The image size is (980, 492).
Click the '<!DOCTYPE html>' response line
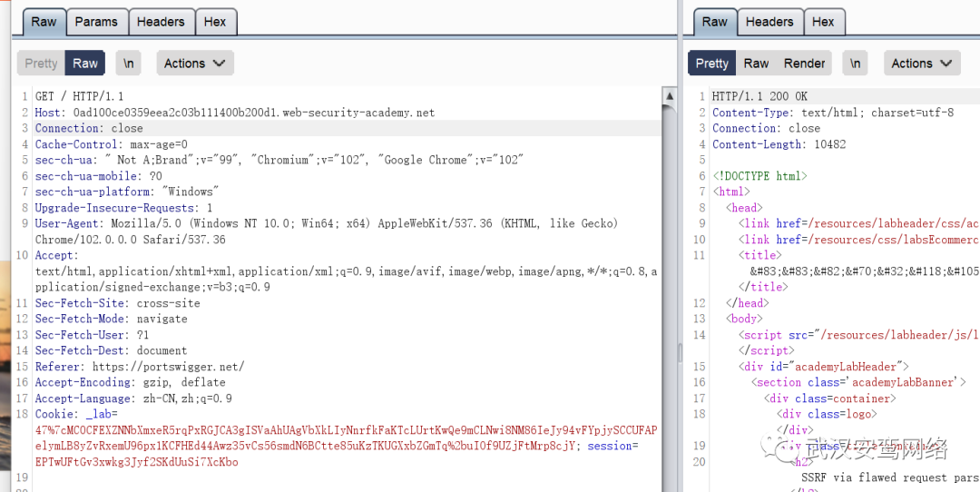click(x=759, y=176)
